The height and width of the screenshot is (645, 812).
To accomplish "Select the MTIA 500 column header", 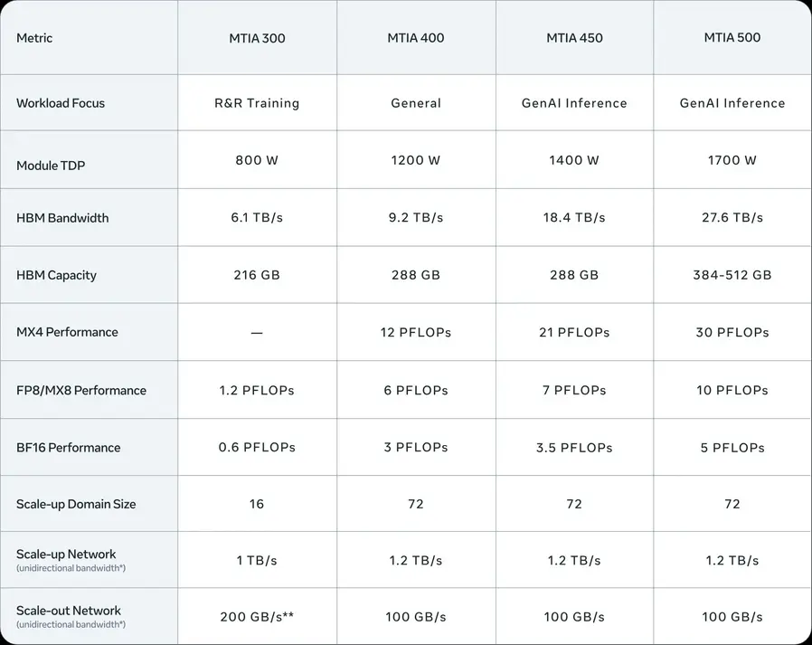I will click(732, 37).
